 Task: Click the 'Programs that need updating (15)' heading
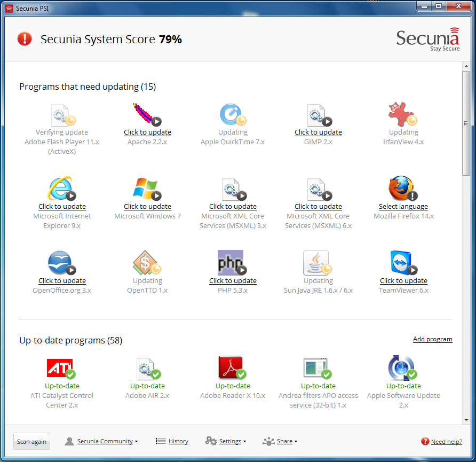pyautogui.click(x=88, y=87)
